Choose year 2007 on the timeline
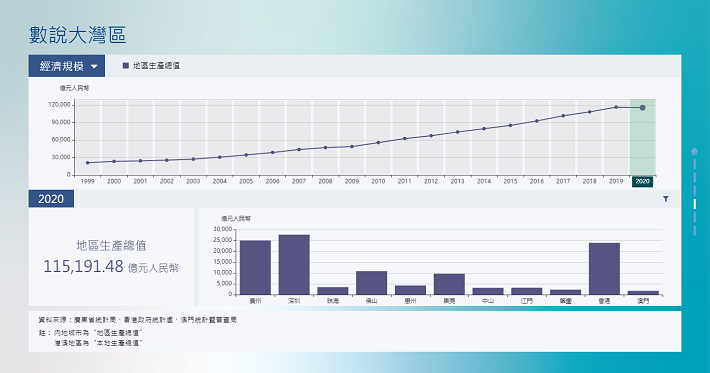The height and width of the screenshot is (373, 710). tap(299, 182)
